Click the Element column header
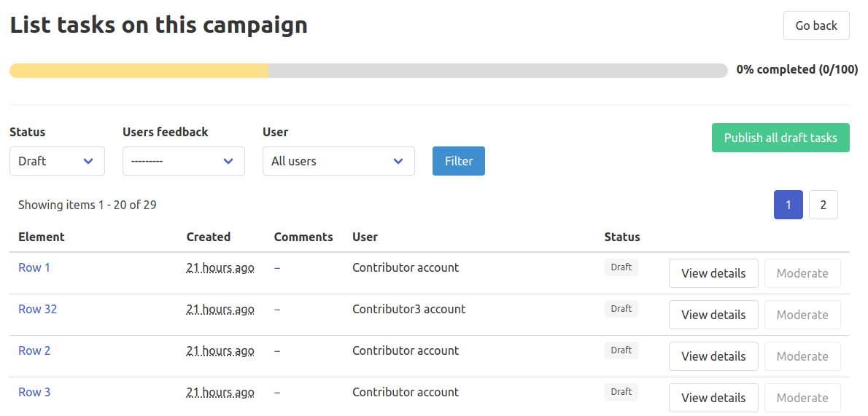Image resolution: width=868 pixels, height=416 pixels. click(42, 237)
